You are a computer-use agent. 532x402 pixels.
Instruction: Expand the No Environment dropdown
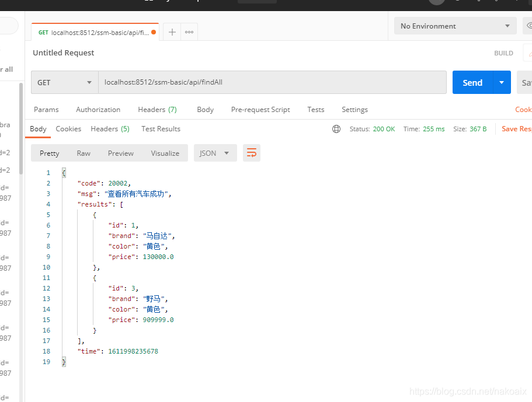[x=455, y=26]
